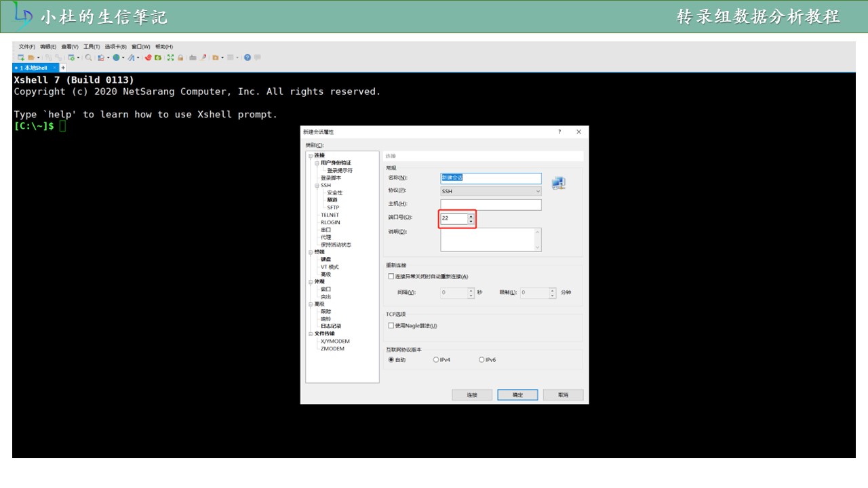
Task: Select the IPv6 radio button
Action: click(x=481, y=360)
